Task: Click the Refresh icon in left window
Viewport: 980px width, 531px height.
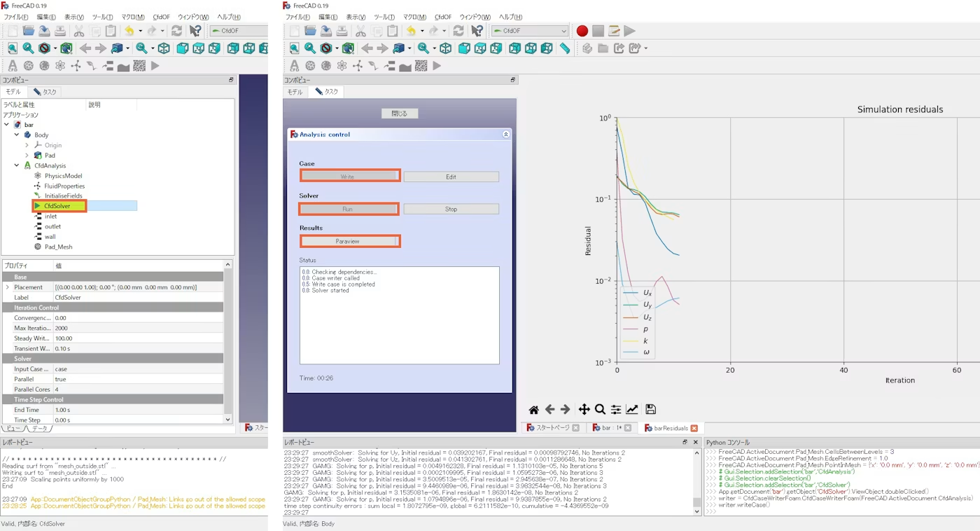Action: (x=176, y=31)
